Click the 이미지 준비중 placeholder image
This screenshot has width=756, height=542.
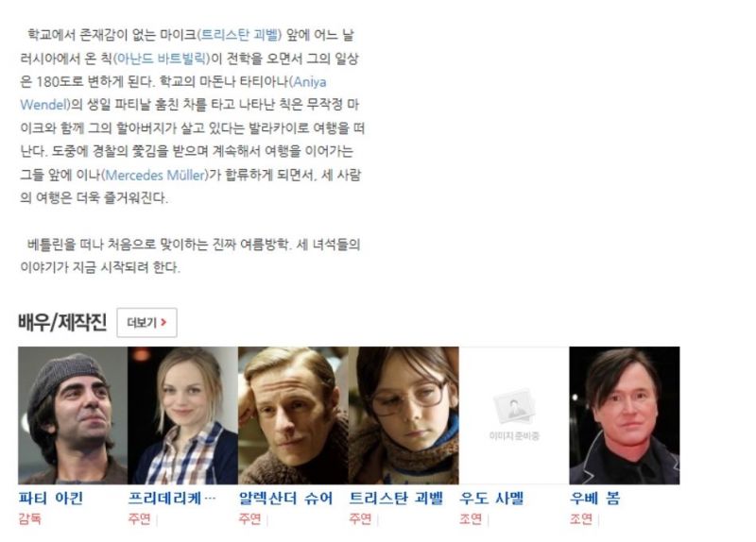pos(514,415)
